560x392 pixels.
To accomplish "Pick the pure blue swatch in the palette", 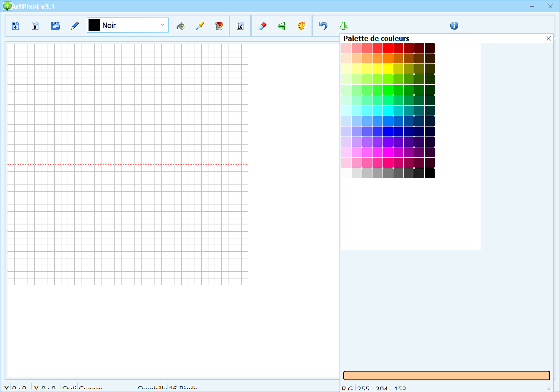I will [388, 132].
